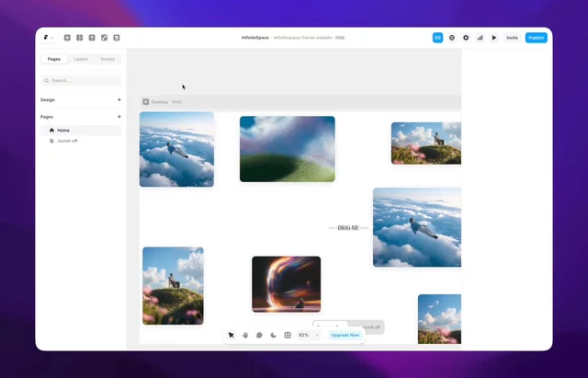Click the Desktop breakpoint play icon
This screenshot has width=588, height=378.
[x=146, y=102]
